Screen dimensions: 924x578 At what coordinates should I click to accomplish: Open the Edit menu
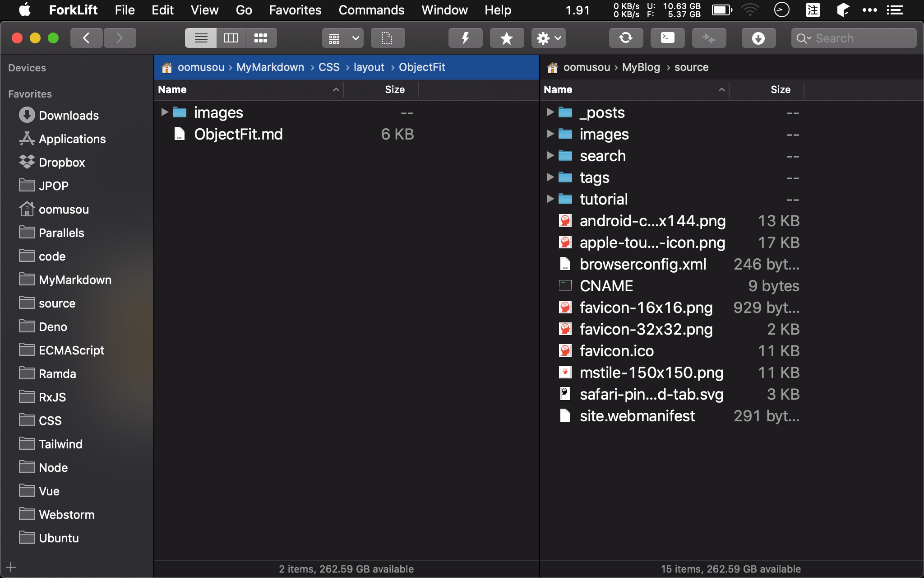[162, 10]
